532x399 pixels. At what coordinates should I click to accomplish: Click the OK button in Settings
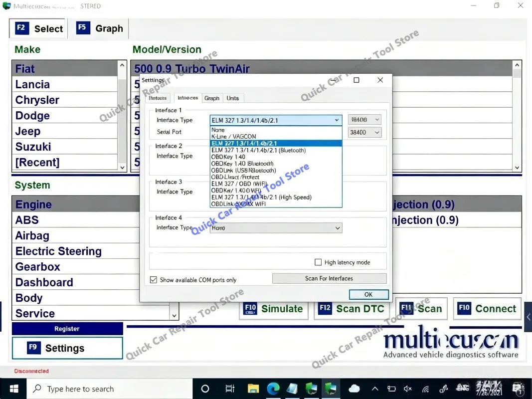click(368, 294)
